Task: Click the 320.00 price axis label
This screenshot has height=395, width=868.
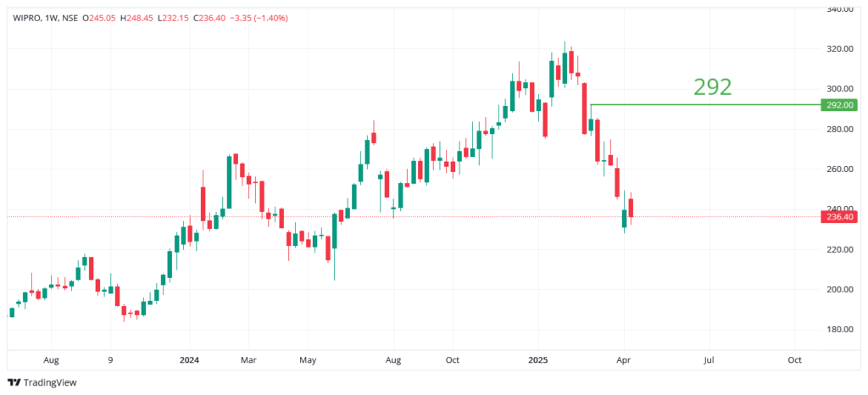Action: click(839, 49)
